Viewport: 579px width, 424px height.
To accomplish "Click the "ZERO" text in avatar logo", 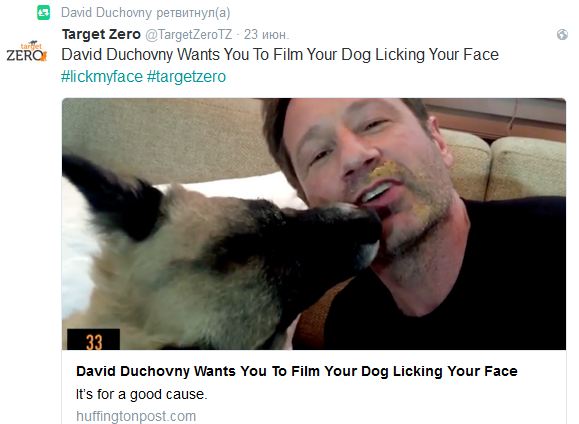I will (24, 55).
